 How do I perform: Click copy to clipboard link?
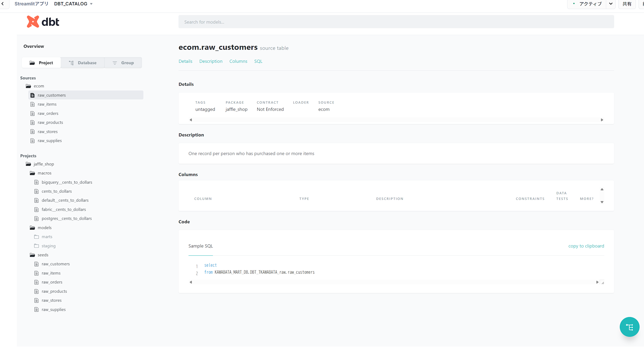pyautogui.click(x=586, y=246)
